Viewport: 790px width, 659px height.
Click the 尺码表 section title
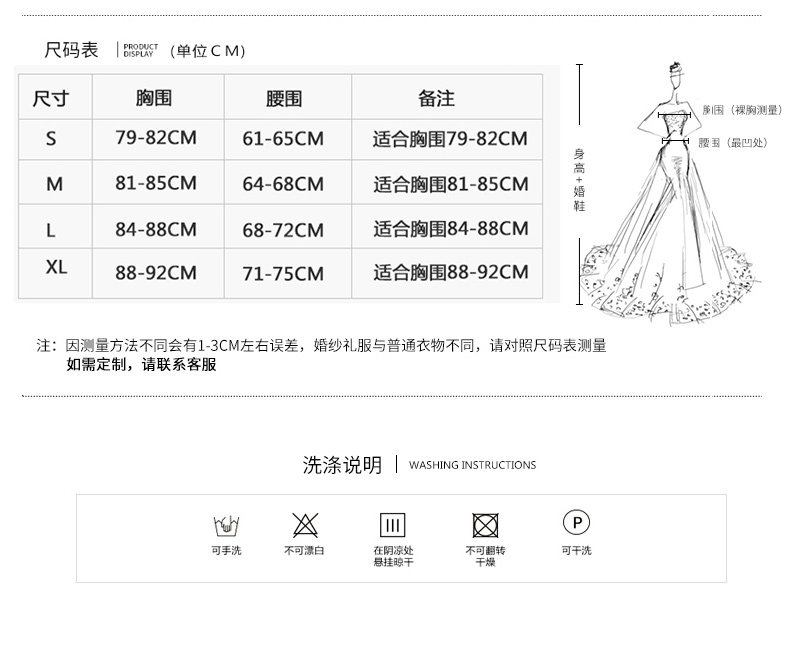pyautogui.click(x=71, y=50)
